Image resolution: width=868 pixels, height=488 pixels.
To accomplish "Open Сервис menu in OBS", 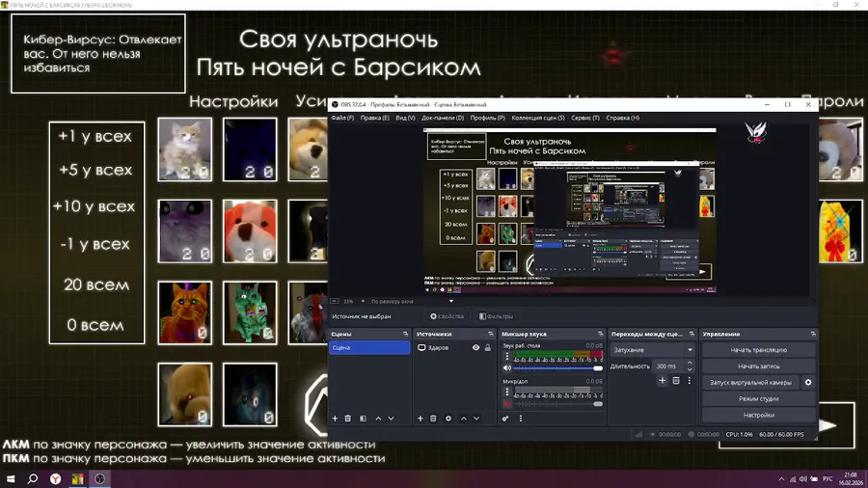I will (585, 118).
